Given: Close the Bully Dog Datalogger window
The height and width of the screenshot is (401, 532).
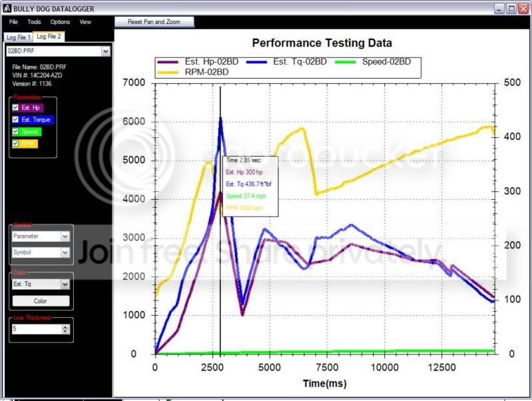Looking at the screenshot, I should (x=523, y=9).
